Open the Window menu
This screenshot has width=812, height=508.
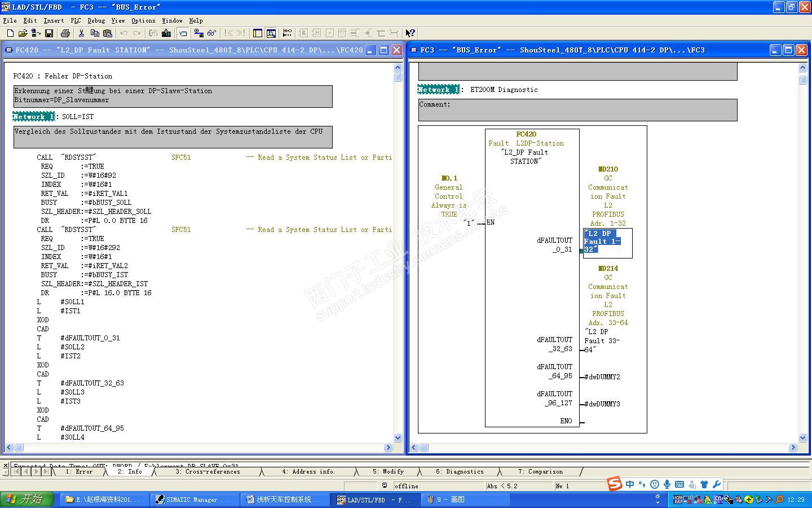tap(172, 20)
